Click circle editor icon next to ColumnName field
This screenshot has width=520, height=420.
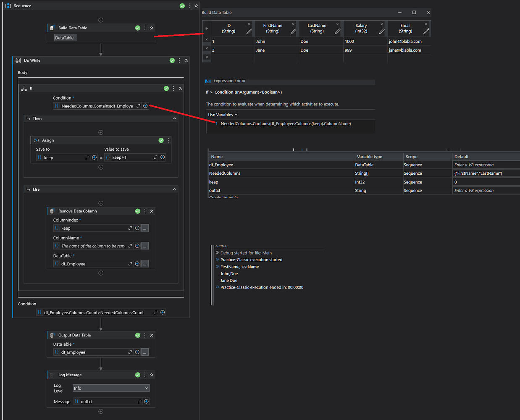point(137,246)
